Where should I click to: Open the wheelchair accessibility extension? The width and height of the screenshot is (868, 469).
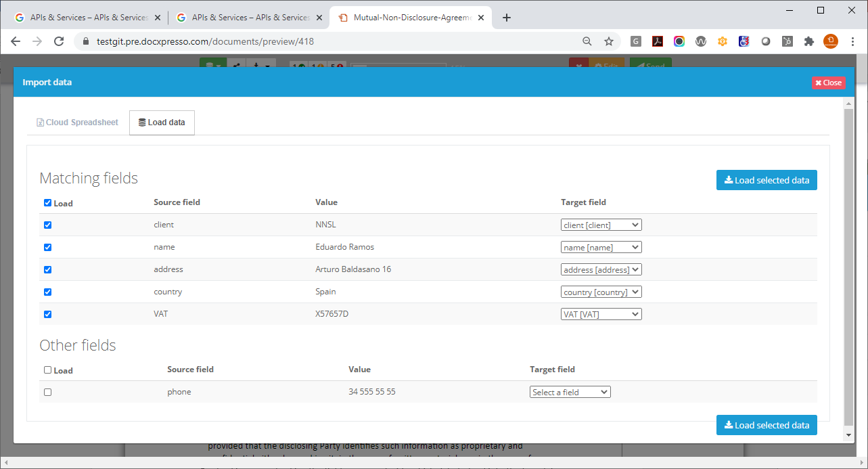(x=744, y=41)
